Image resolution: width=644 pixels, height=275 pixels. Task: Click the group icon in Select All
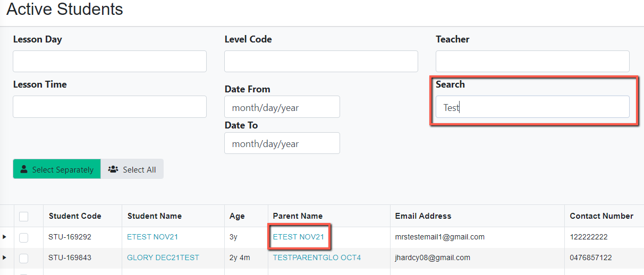[113, 169]
